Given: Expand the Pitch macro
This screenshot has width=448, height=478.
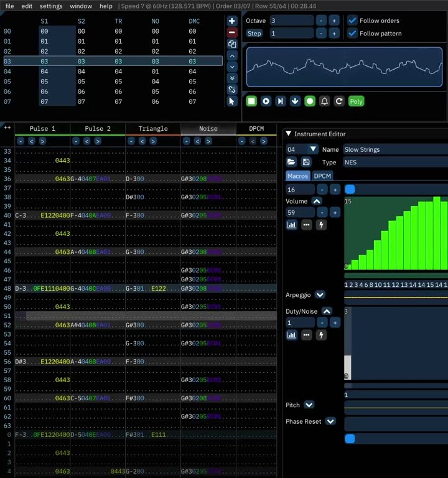Looking at the screenshot, I should click(x=309, y=405).
